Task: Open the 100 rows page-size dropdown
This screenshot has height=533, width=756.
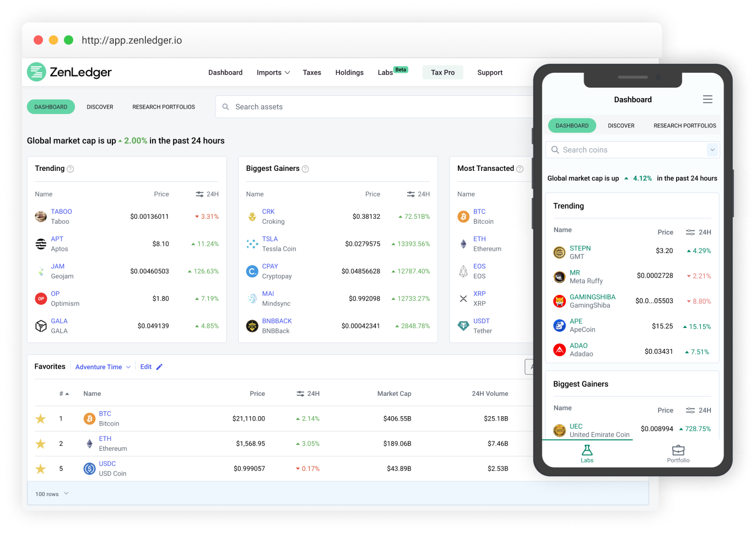Action: point(52,494)
